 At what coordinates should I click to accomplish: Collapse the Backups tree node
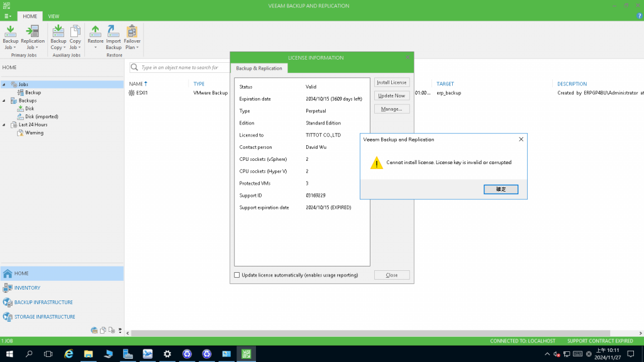[4, 101]
